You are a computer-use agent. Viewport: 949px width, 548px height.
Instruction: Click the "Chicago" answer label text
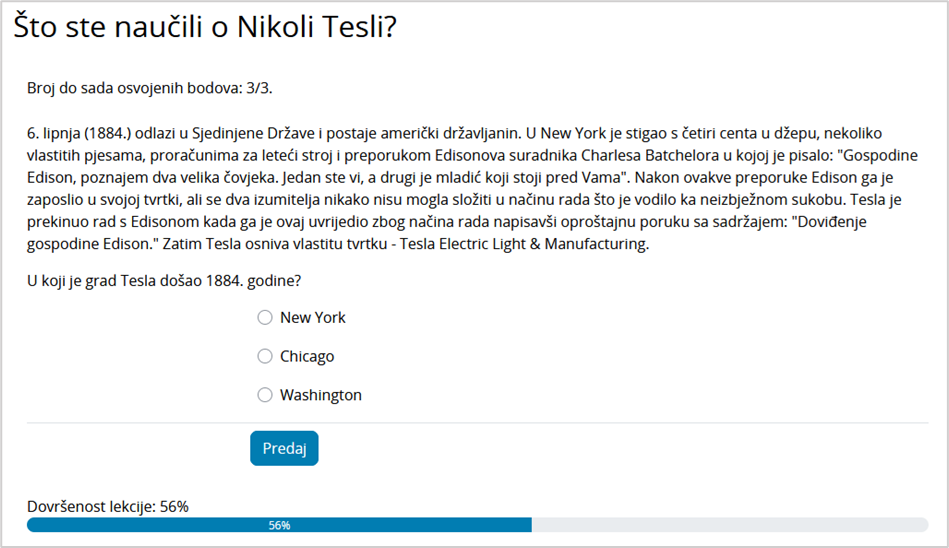307,356
